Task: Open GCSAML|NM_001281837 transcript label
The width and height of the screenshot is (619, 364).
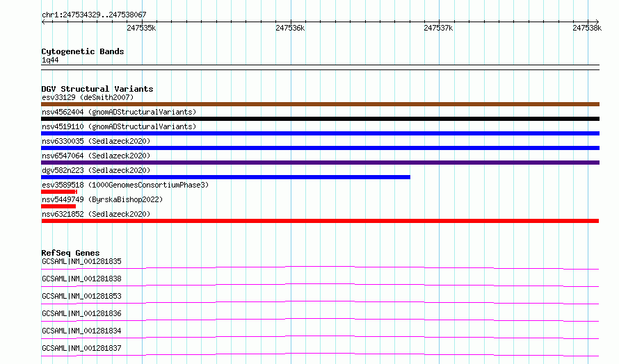Action: click(x=81, y=348)
